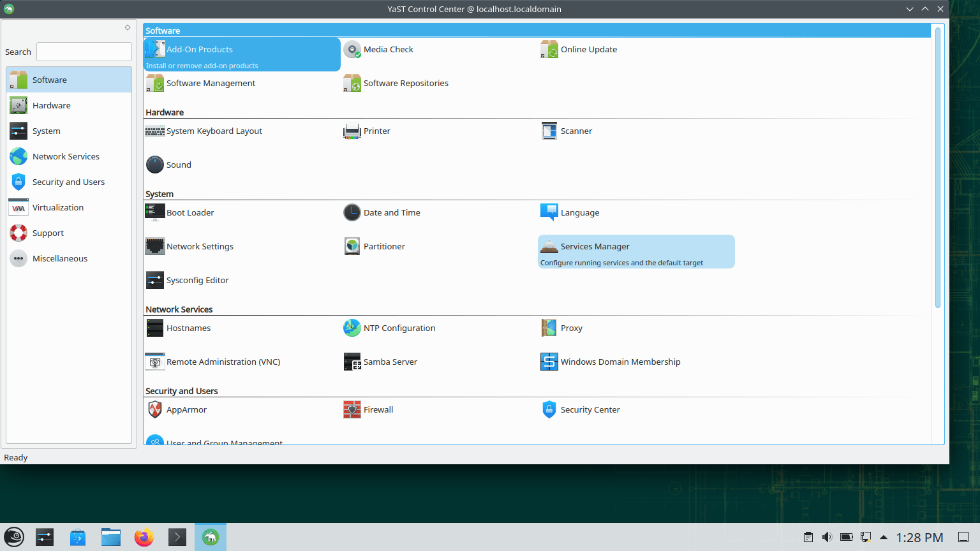The width and height of the screenshot is (980, 551).
Task: Open the Online Update icon
Action: (x=549, y=49)
